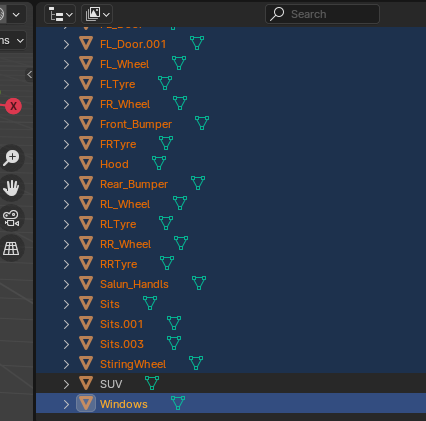Select the FLTyre object name
Viewport: 426px width, 421px height.
[118, 84]
